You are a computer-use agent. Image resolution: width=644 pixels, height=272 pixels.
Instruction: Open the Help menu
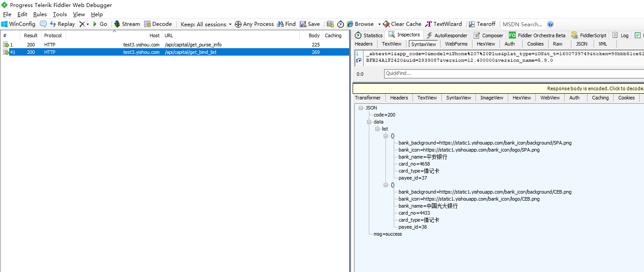click(x=97, y=14)
